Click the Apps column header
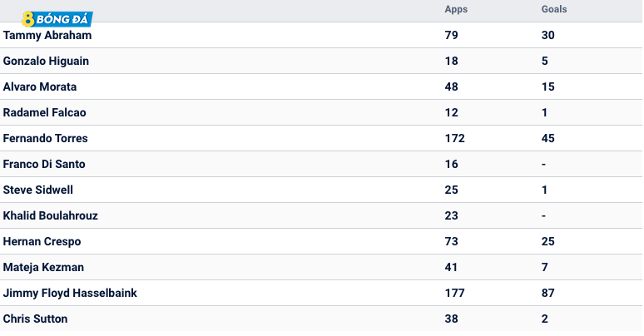Viewport: 644px width, 336px height. tap(455, 10)
